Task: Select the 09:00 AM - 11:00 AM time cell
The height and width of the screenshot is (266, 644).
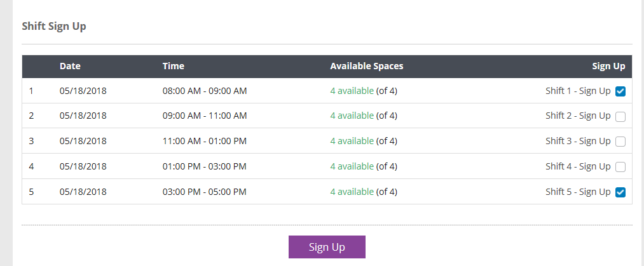Action: coord(205,116)
